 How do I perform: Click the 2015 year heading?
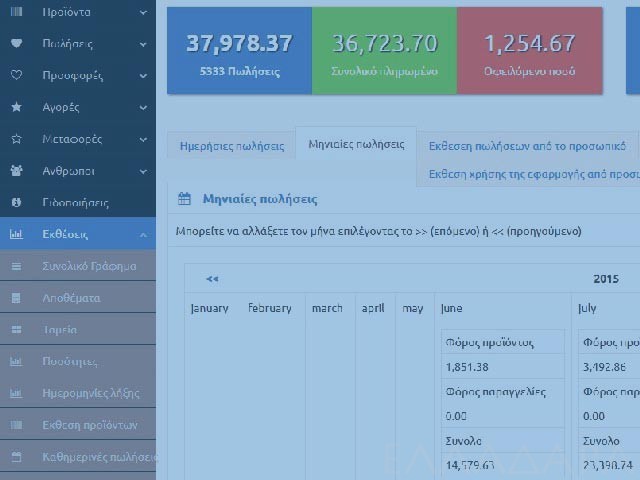pyautogui.click(x=606, y=279)
